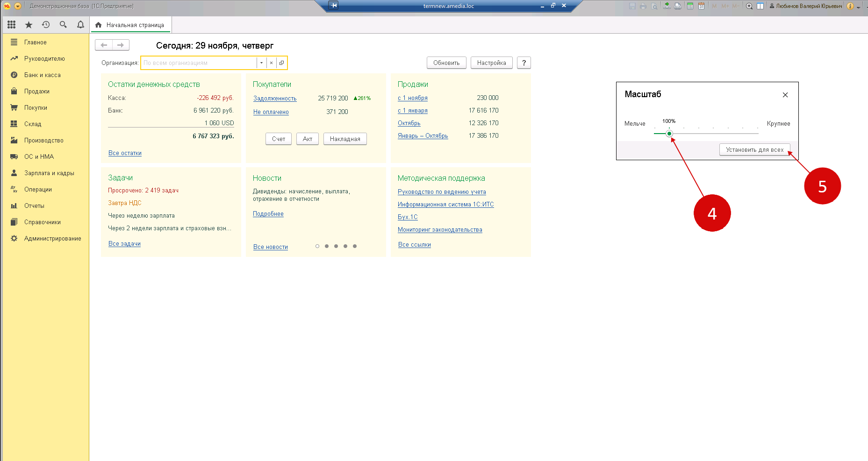Click overdue text Просрочено: 2 419 задач

point(143,190)
